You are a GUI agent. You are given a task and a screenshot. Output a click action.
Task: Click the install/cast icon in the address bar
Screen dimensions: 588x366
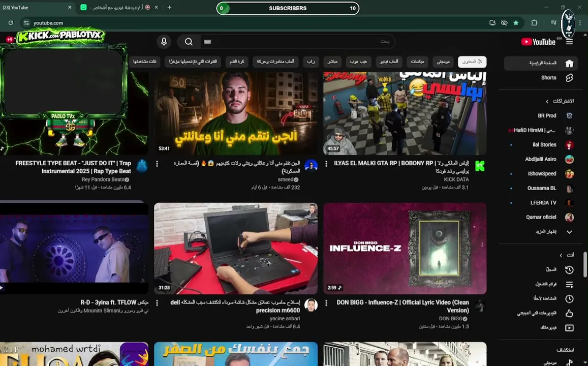pyautogui.click(x=492, y=23)
